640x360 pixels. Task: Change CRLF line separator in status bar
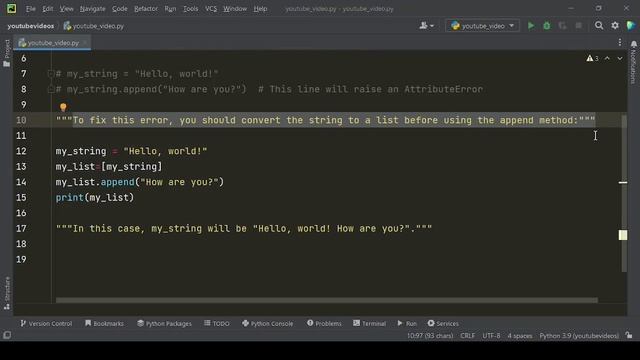pyautogui.click(x=467, y=336)
